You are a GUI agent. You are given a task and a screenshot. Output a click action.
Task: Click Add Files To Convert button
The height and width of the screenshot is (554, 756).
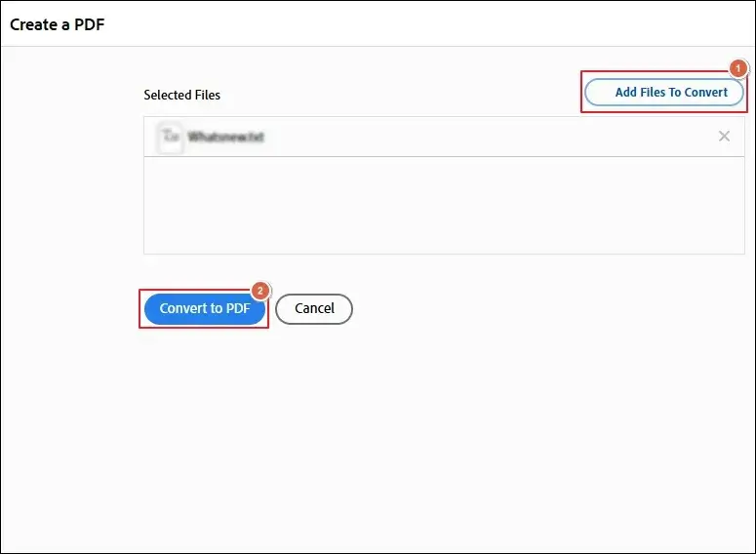click(664, 92)
